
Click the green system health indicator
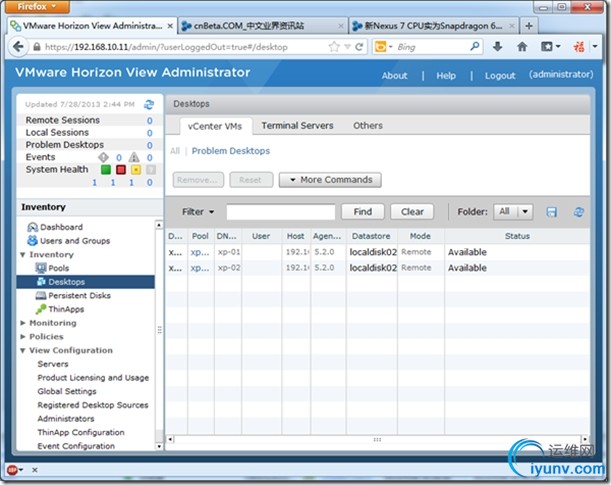[x=106, y=169]
